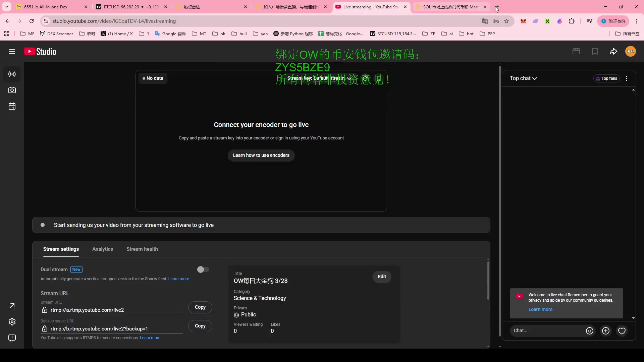Switch to the Stream health tab
The image size is (644, 362).
142,249
